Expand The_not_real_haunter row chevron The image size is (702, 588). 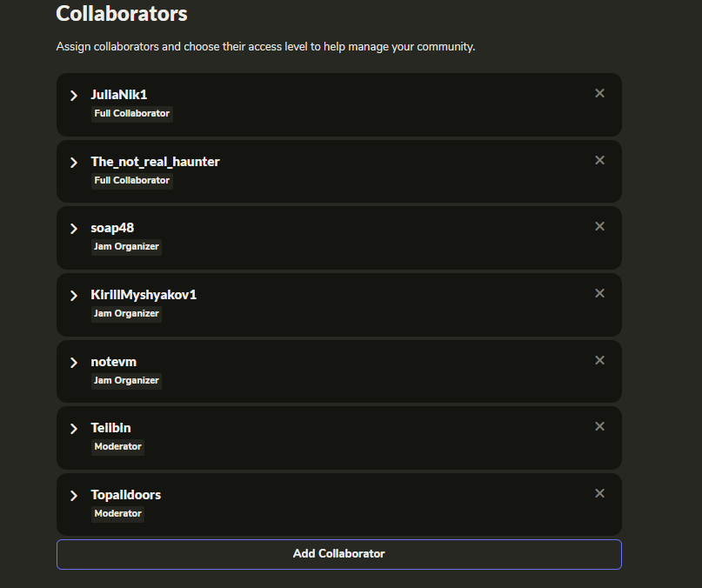74,163
